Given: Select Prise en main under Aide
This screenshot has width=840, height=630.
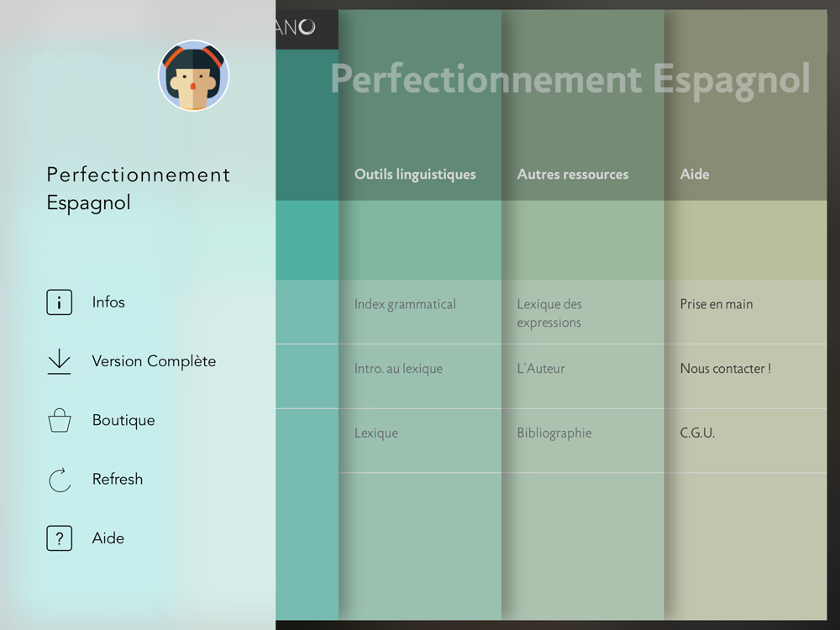Looking at the screenshot, I should pos(717,304).
